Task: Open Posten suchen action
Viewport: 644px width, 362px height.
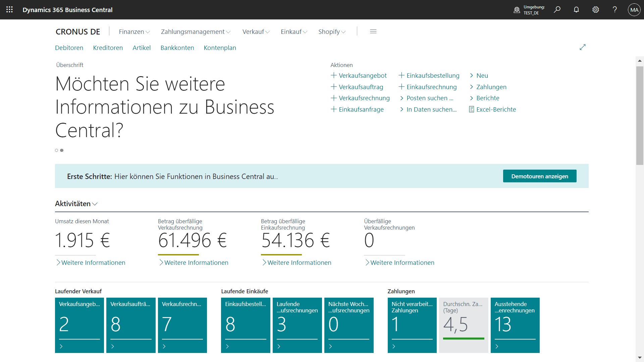Action: pyautogui.click(x=426, y=98)
